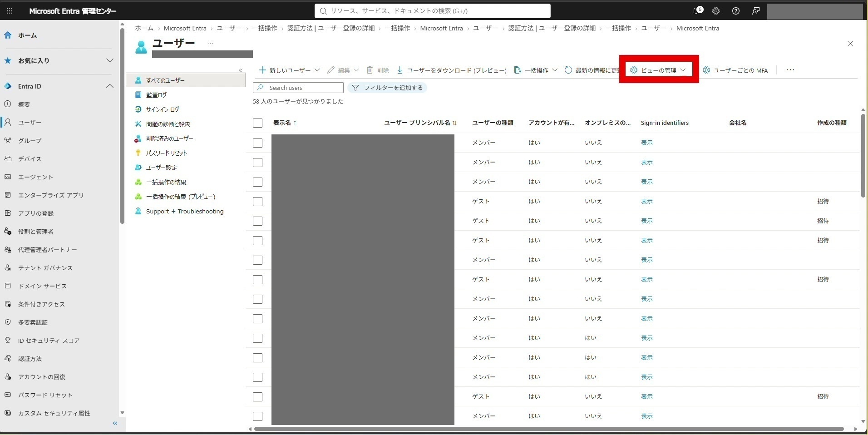Click the vertical scrollbar of user table
This screenshot has width=868, height=435.
[863, 155]
